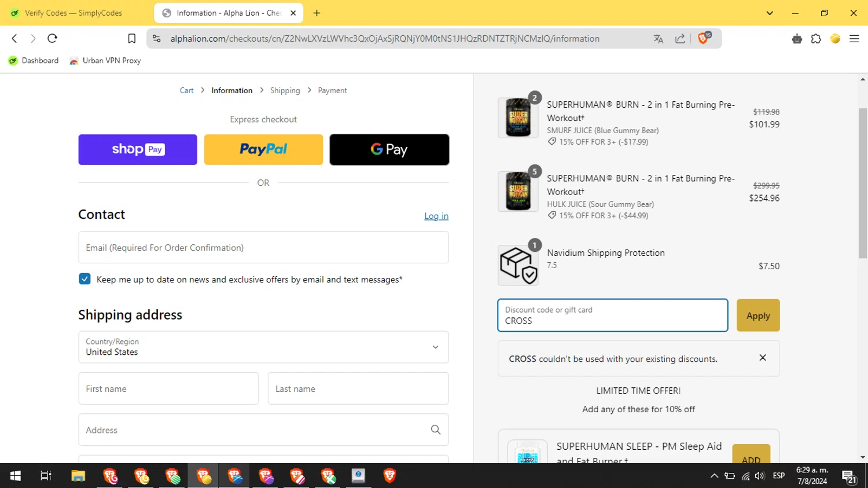Click the LIMITED TIME OFFER! text
868x488 pixels.
coord(638,391)
